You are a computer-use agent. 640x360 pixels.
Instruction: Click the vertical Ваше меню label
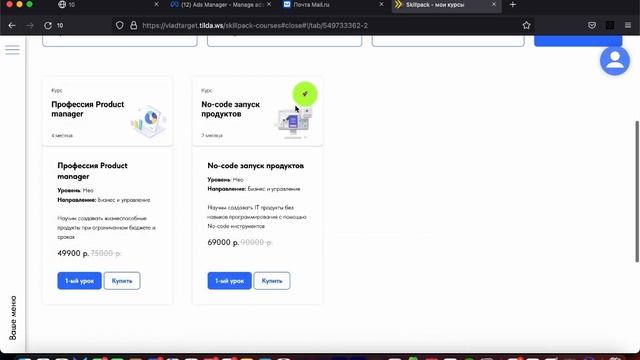(x=13, y=318)
